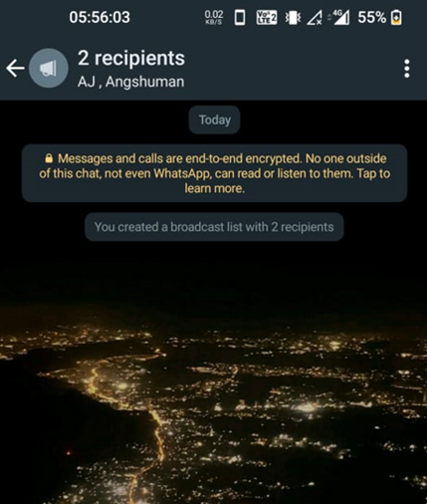Tap the phone portrait orientation status icon
The height and width of the screenshot is (504, 427).
[x=240, y=17]
